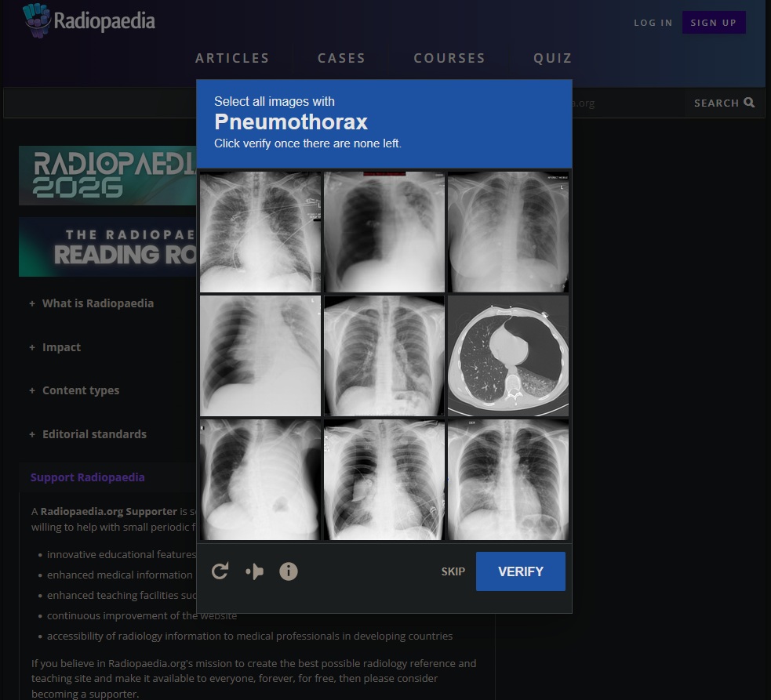Image resolution: width=771 pixels, height=700 pixels.
Task: Click the Verify button
Action: click(x=520, y=571)
